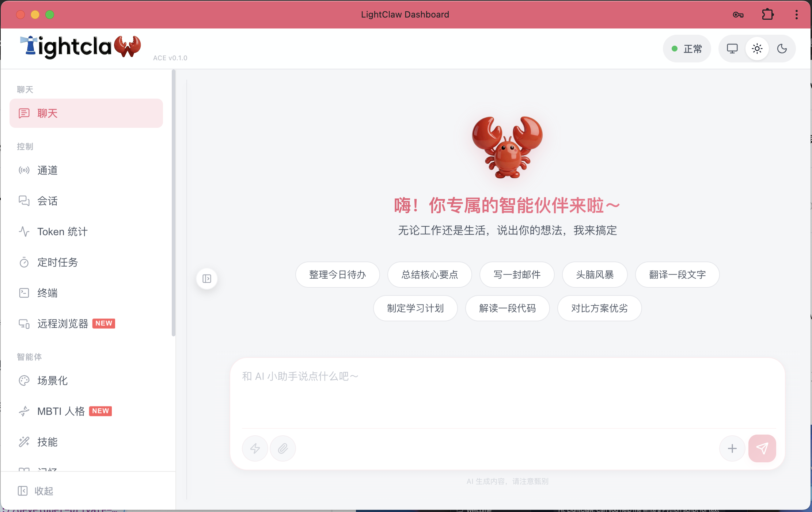Select the 聊天 chat menu item
This screenshot has height=512, width=812.
click(47, 113)
